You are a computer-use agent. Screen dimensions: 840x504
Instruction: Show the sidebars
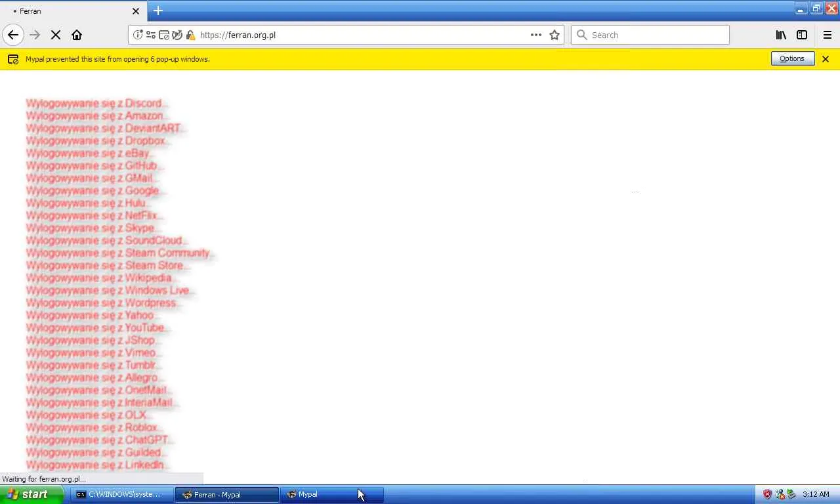pyautogui.click(x=802, y=35)
